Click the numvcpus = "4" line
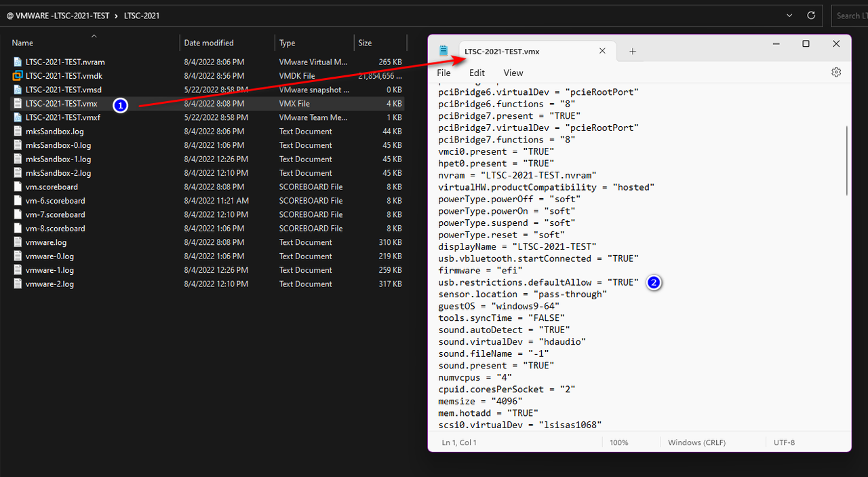Screen dimensions: 868x477 point(475,377)
